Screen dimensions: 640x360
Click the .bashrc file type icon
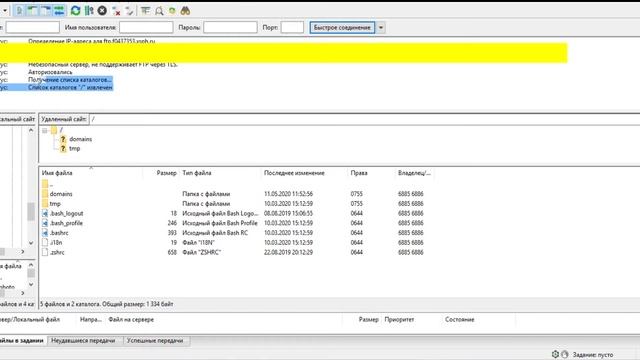point(45,233)
